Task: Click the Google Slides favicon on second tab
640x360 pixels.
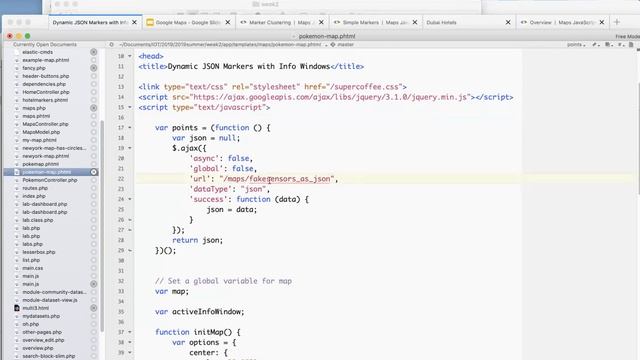Action: pos(150,22)
